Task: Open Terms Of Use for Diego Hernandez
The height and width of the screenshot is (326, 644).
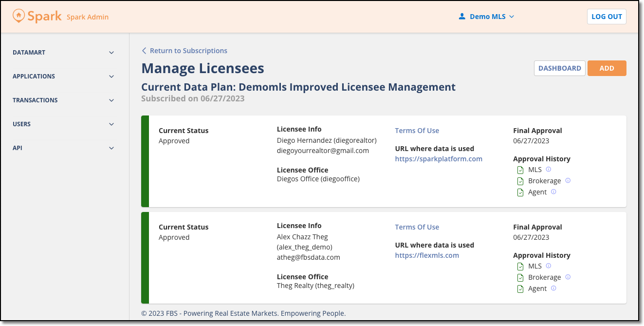Action: [x=417, y=131]
